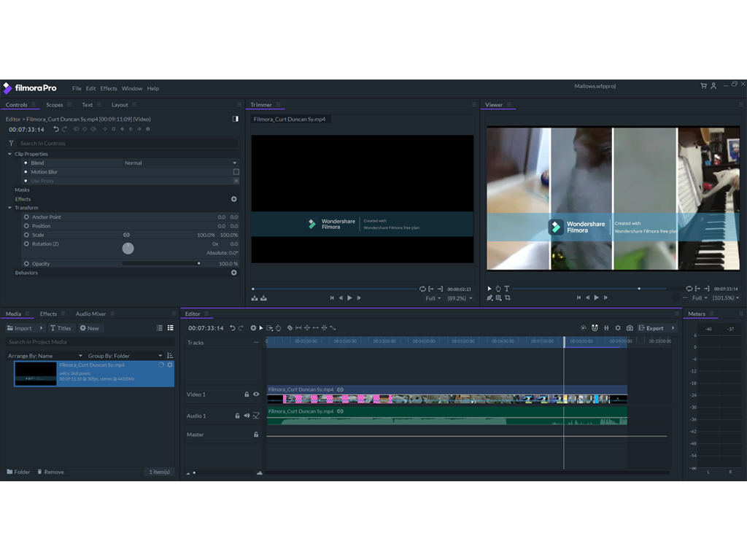Toggle loop playback in Trimmer

coord(422,289)
